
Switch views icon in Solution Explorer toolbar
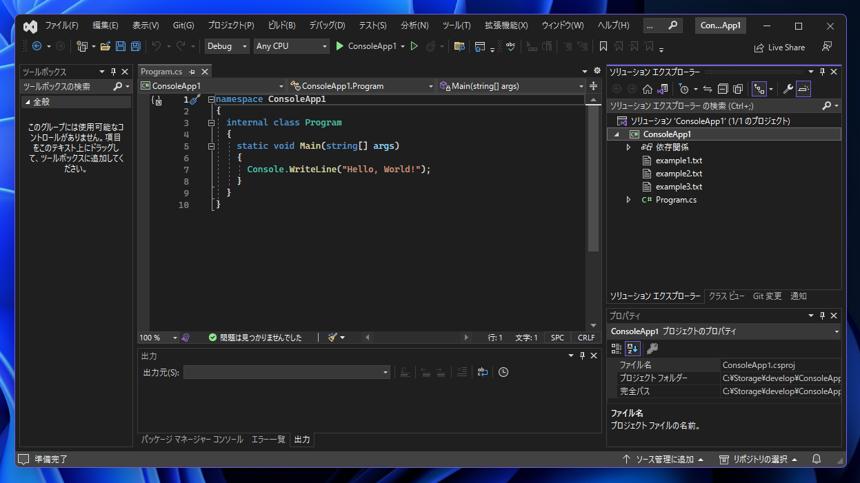coord(663,89)
